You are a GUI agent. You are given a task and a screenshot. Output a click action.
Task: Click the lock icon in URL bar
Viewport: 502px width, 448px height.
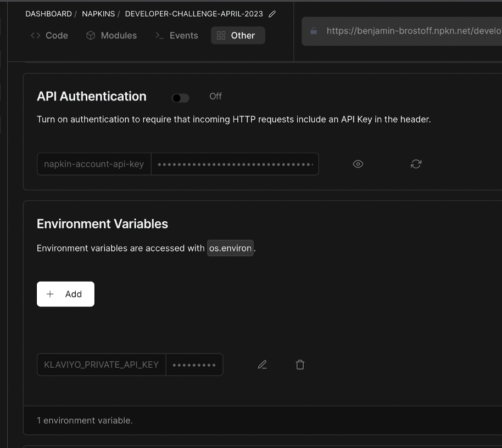314,31
